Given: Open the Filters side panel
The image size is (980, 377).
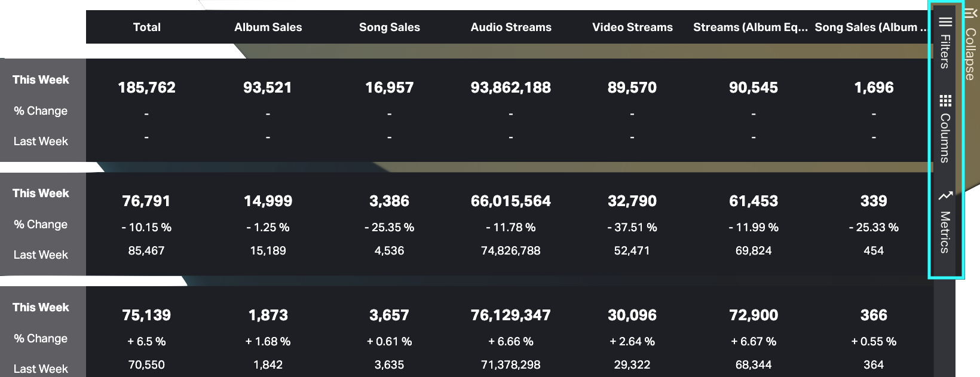Looking at the screenshot, I should pos(945,42).
